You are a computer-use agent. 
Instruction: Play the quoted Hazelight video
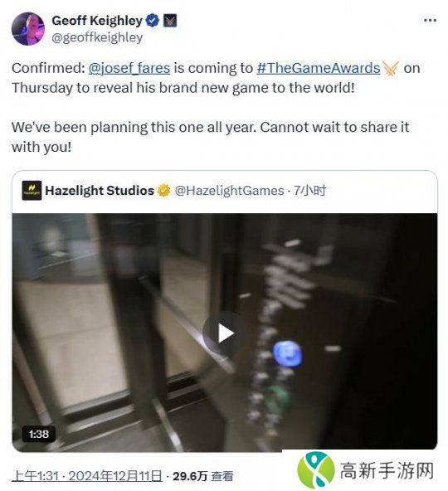coord(224,333)
